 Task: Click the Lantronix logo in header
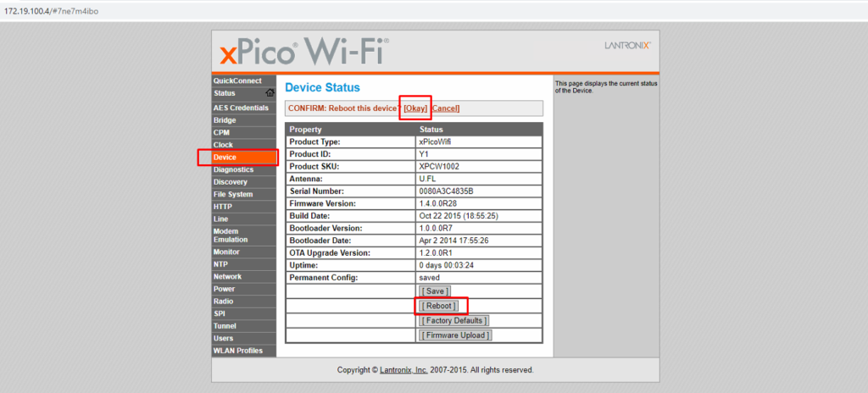click(627, 45)
